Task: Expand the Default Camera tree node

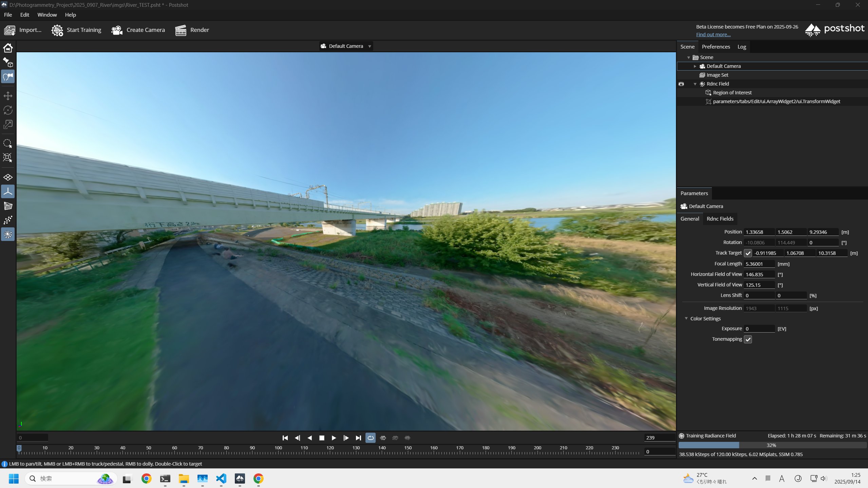Action: point(695,66)
